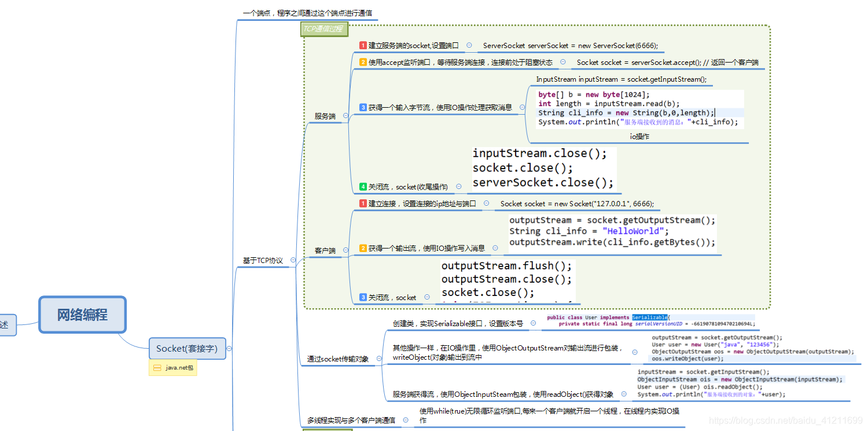Select 服务端获得流，使用ObjectInputSteam包装 node
Screen dimensions: 868x431
pos(503,395)
